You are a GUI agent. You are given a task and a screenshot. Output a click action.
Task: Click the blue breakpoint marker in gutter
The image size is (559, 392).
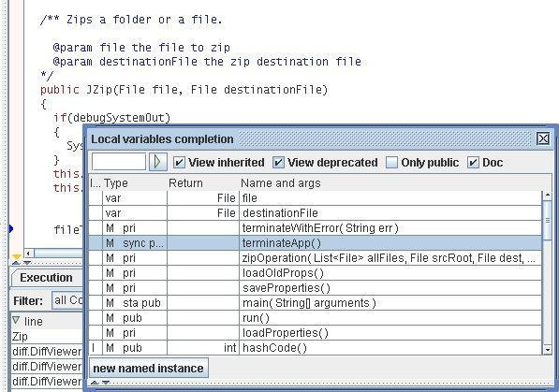pos(11,228)
